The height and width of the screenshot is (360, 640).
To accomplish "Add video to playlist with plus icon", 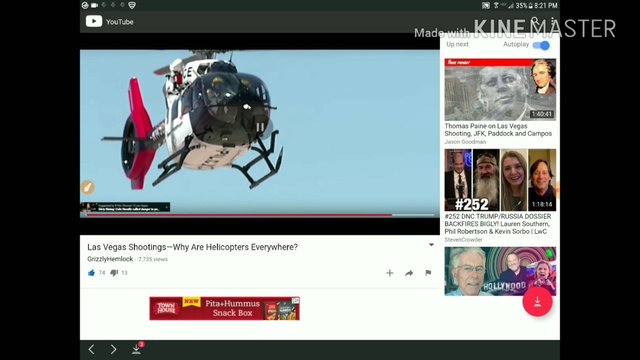I will [x=390, y=273].
